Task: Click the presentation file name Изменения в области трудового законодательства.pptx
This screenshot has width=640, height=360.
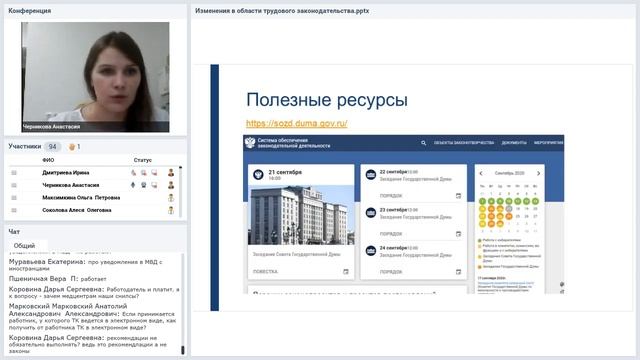Action: pos(282,11)
